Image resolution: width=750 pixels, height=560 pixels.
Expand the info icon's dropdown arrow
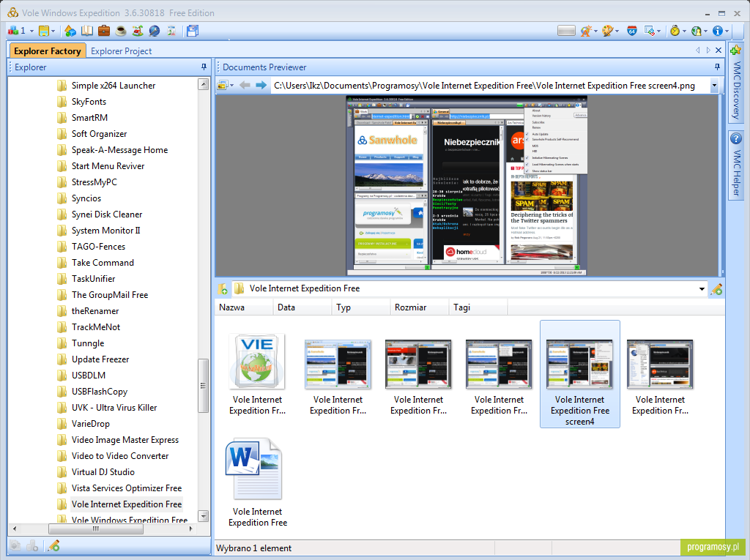point(727,31)
